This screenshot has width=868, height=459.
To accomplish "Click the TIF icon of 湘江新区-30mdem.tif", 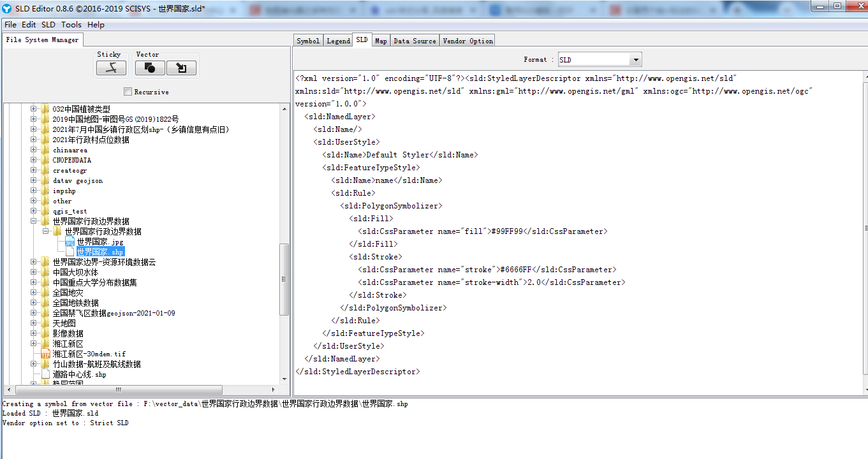I will coord(45,354).
